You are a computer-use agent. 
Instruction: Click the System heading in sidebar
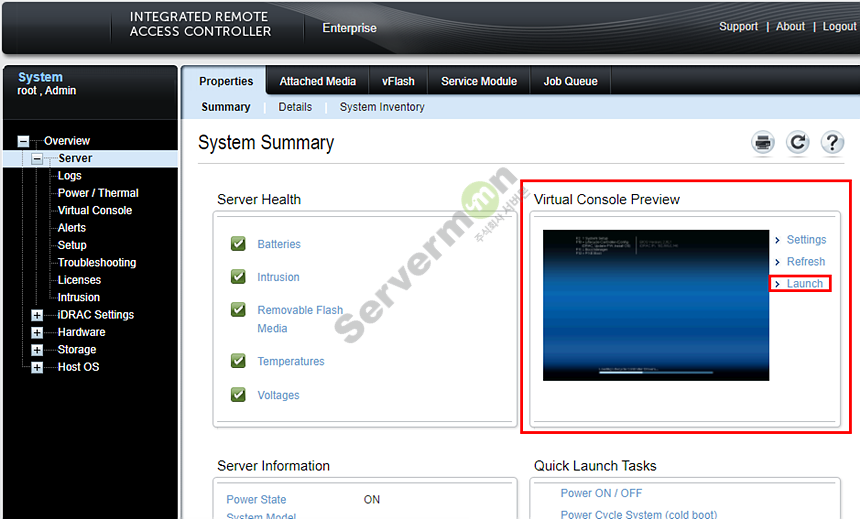point(41,77)
